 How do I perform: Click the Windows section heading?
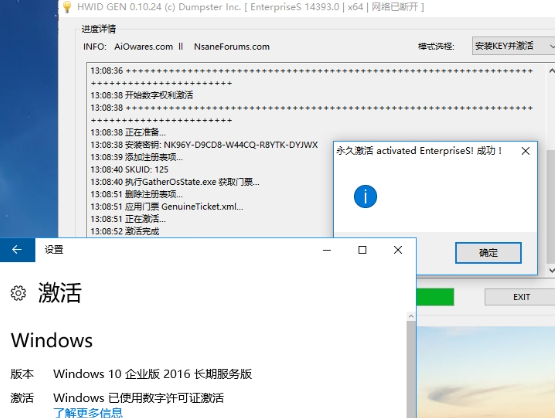coord(52,340)
